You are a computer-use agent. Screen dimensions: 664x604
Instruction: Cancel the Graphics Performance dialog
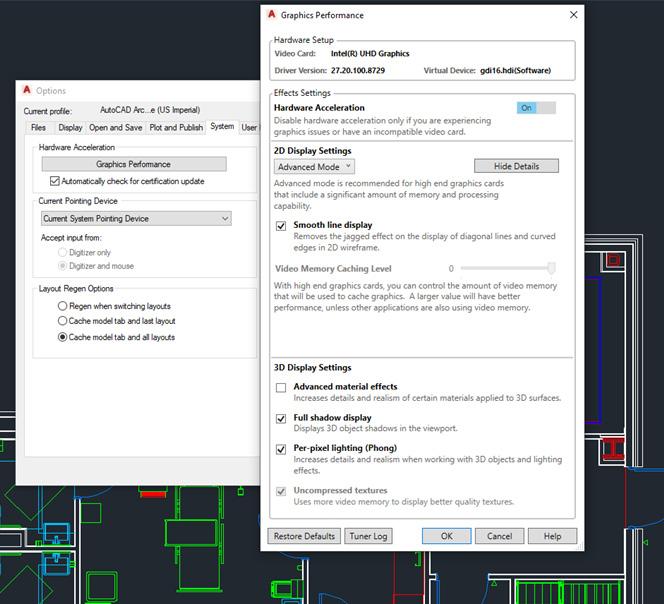click(x=499, y=536)
